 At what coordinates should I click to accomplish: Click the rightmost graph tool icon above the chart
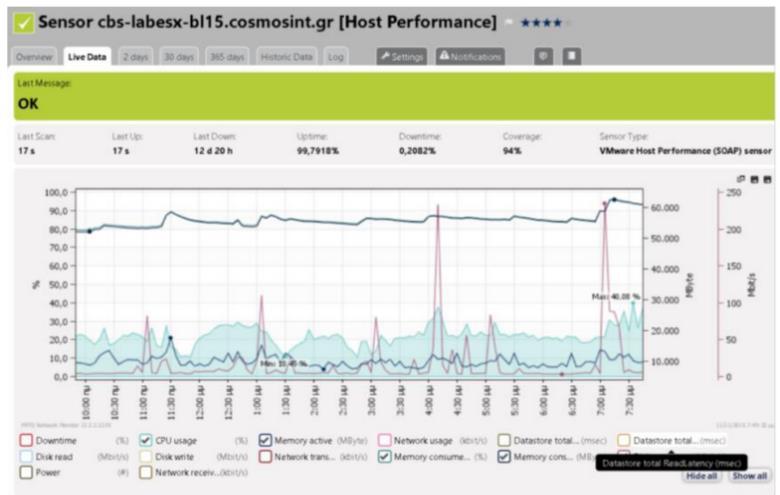pyautogui.click(x=768, y=179)
